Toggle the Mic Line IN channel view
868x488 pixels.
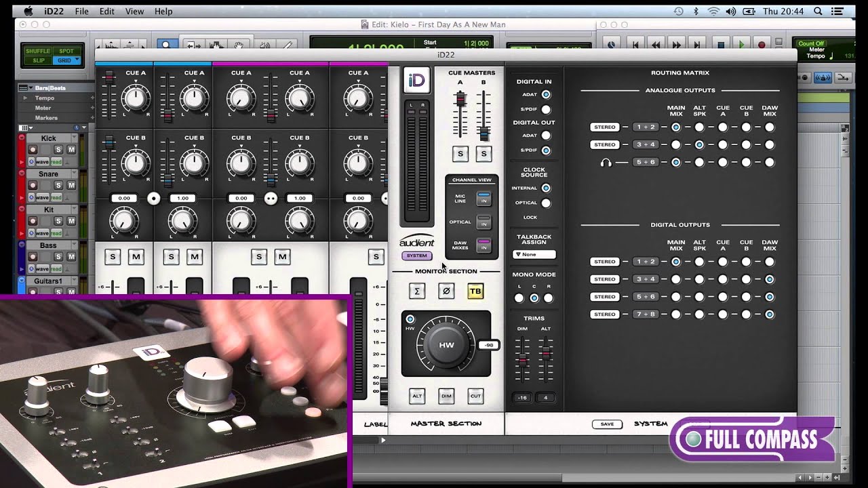pos(484,199)
